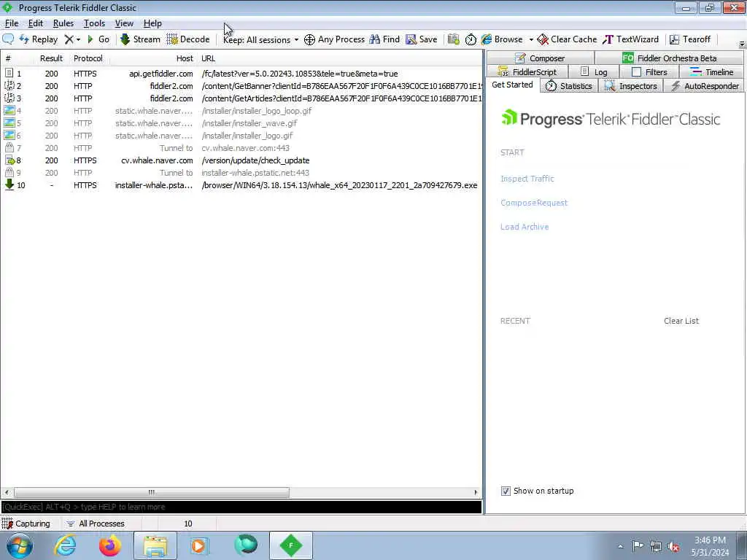This screenshot has height=560, width=747.
Task: Sort sessions by Result column header
Action: tap(51, 58)
